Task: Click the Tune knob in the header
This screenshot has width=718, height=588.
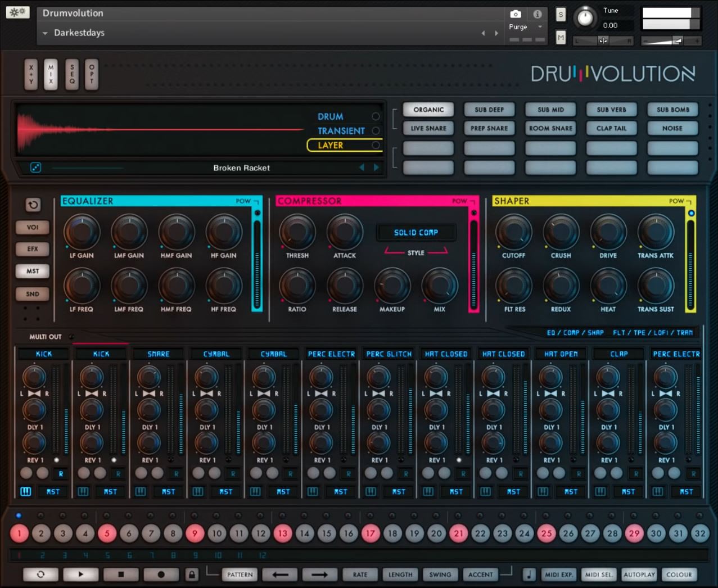Action: tap(585, 18)
